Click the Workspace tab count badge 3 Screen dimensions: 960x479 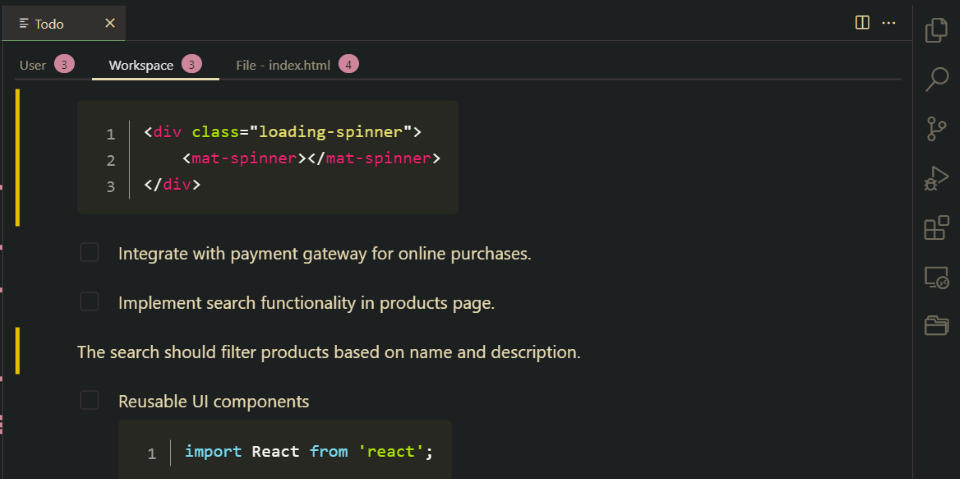tap(192, 64)
